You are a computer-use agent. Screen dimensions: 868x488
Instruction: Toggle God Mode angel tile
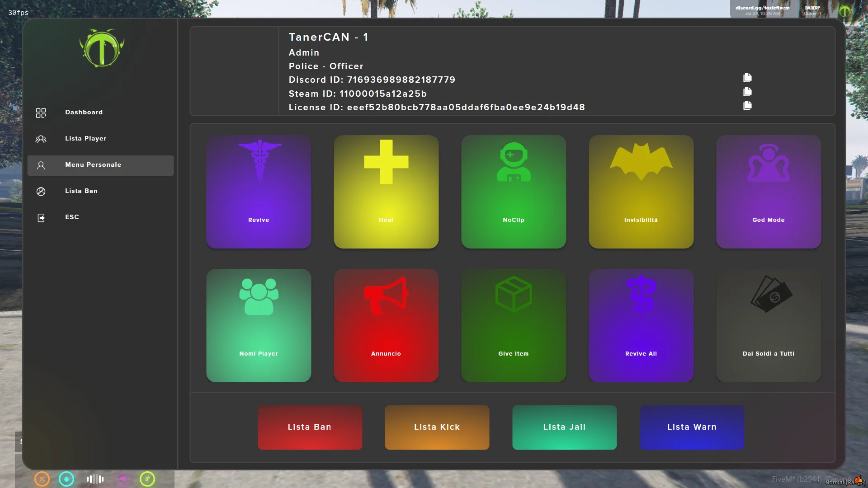(769, 192)
